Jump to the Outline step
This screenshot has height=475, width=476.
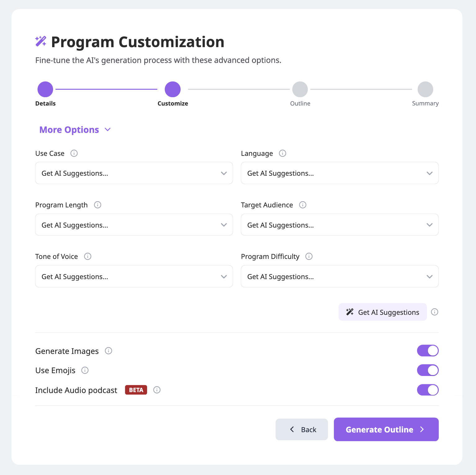(300, 89)
